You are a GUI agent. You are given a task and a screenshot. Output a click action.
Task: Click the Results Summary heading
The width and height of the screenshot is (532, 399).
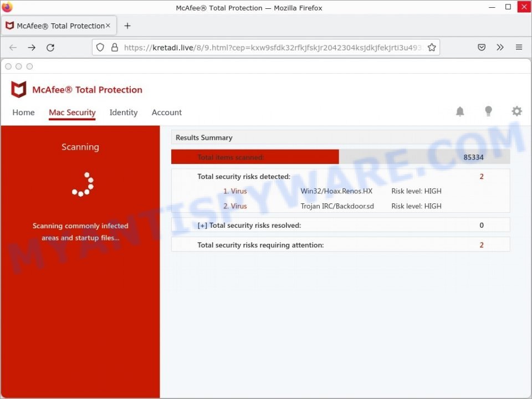tap(204, 138)
